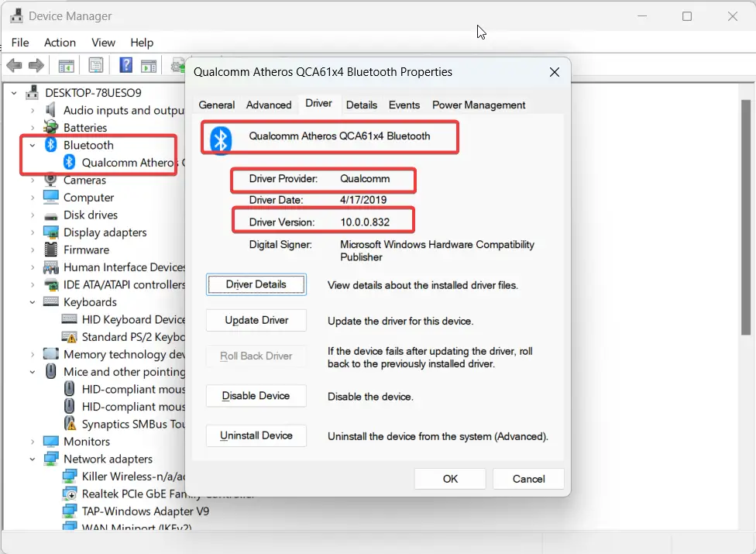Click the Memory technology devices icon
Screen dimensions: 756x554
pyautogui.click(x=50, y=354)
